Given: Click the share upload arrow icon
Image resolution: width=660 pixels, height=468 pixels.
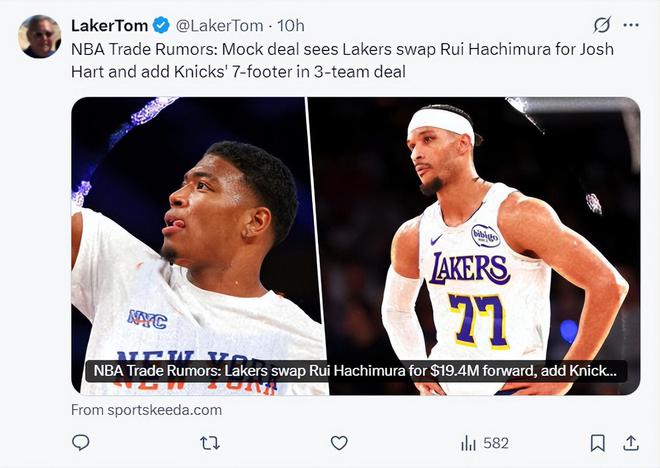Looking at the screenshot, I should point(631,442).
